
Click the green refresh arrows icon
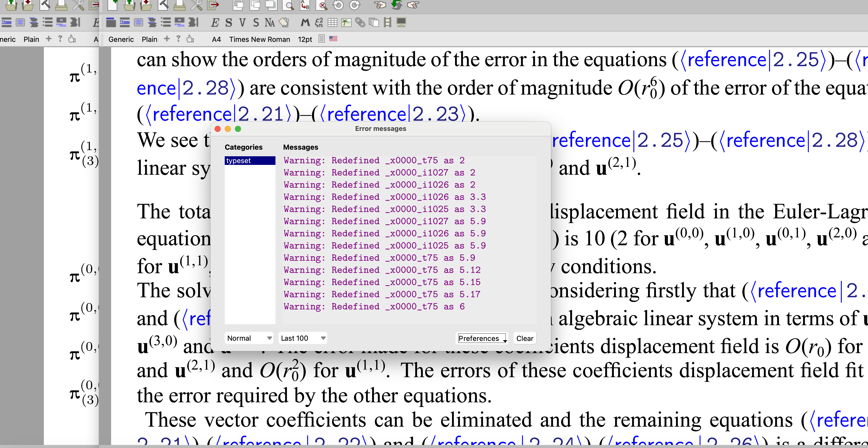click(x=396, y=5)
